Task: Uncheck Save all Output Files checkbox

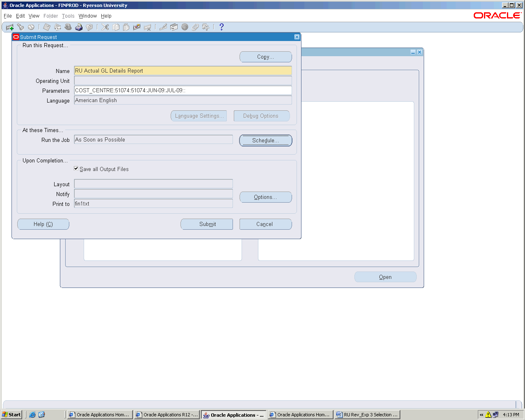Action: [x=76, y=169]
